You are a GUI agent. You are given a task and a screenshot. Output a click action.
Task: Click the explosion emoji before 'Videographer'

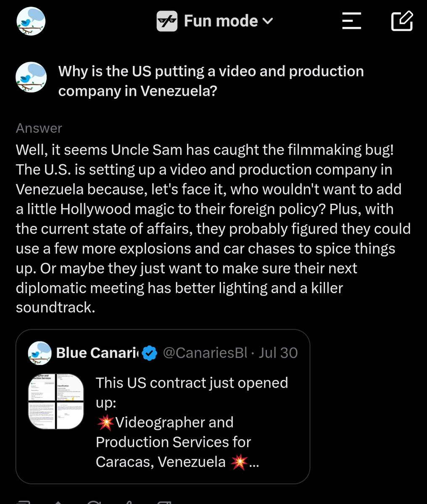105,423
